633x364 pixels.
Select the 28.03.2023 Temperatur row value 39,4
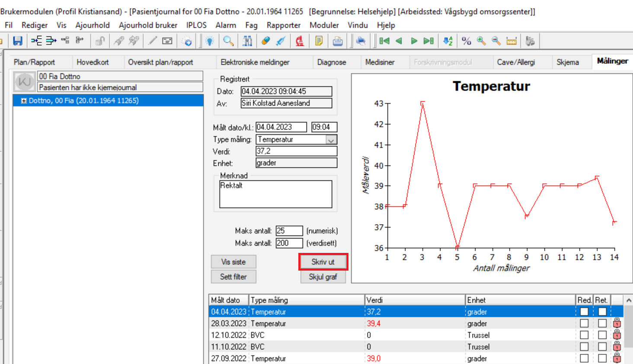point(374,323)
